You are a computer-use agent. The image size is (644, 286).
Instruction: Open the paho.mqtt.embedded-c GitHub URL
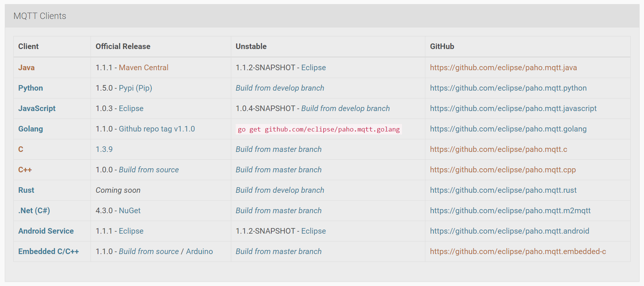(518, 251)
